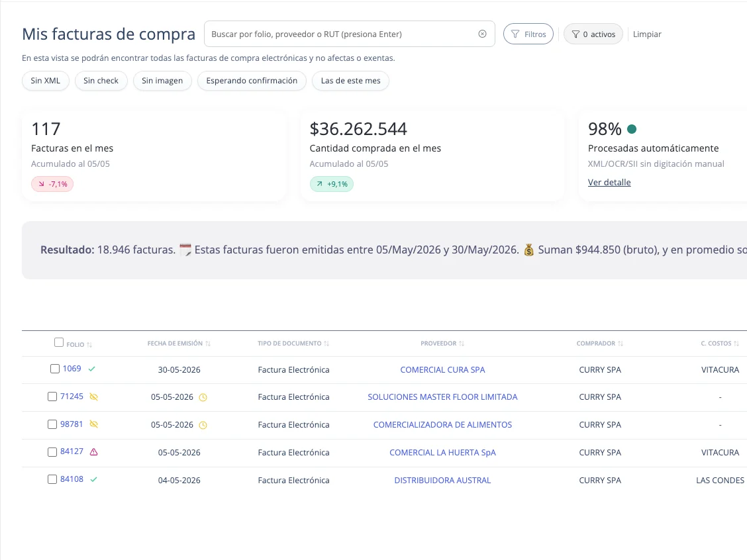Apply the Sin check quick filter
The height and width of the screenshot is (560, 747).
pyautogui.click(x=101, y=81)
